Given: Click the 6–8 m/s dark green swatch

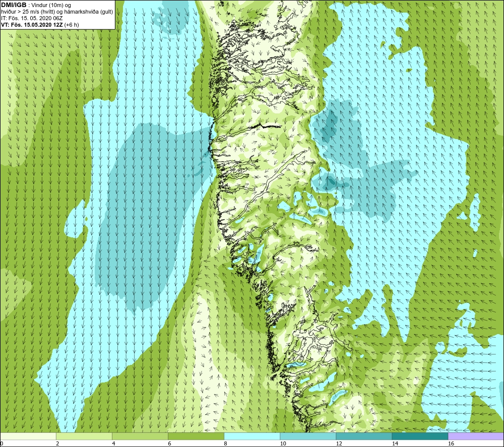Looking at the screenshot, I should 196,436.
